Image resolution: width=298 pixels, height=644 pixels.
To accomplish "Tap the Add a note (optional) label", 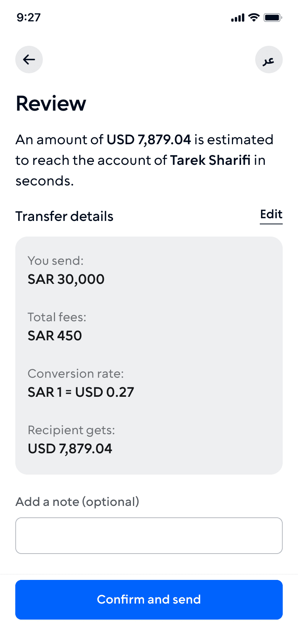I will tap(77, 502).
